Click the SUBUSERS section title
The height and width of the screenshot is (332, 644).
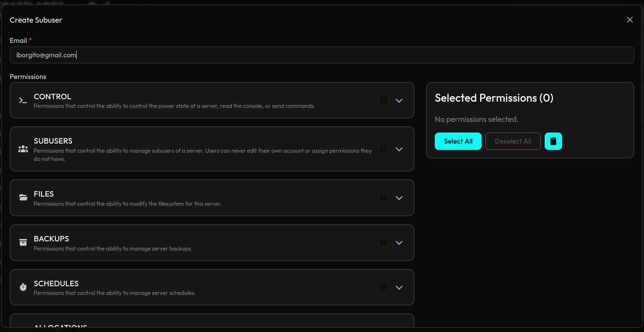53,141
